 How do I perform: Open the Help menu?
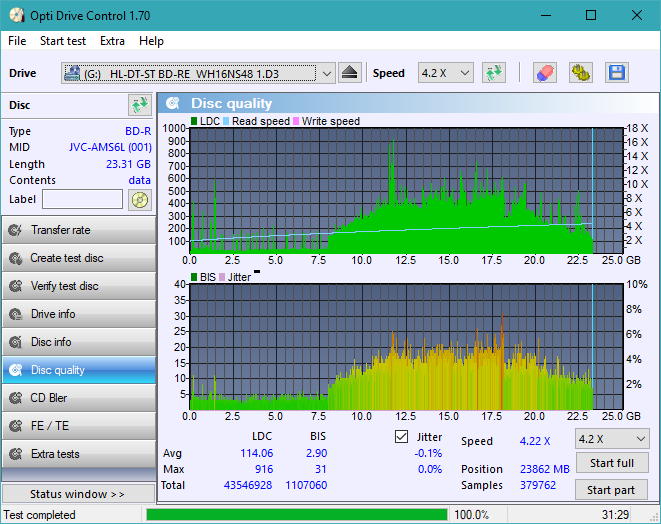[151, 41]
